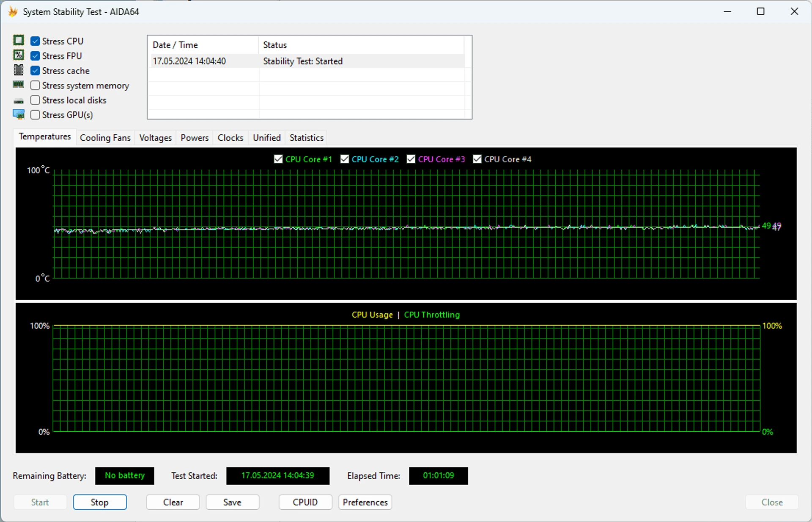Uncheck the Stress CPU checkbox
Screen dimensions: 812x522
pos(36,41)
